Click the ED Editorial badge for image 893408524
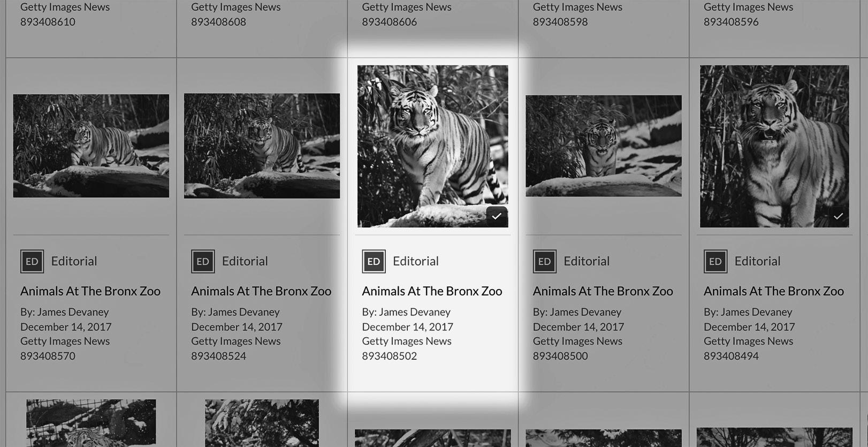Viewport: 868px width, 447px height. (203, 261)
